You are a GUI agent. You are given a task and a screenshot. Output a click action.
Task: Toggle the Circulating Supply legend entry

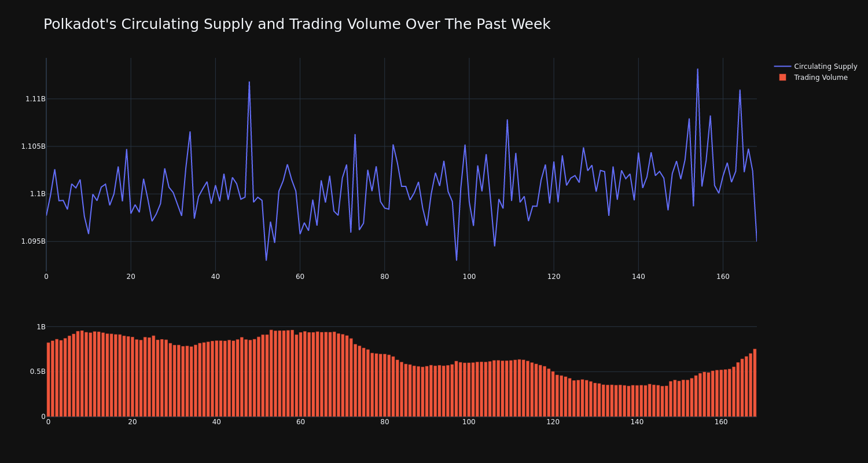[x=815, y=67]
